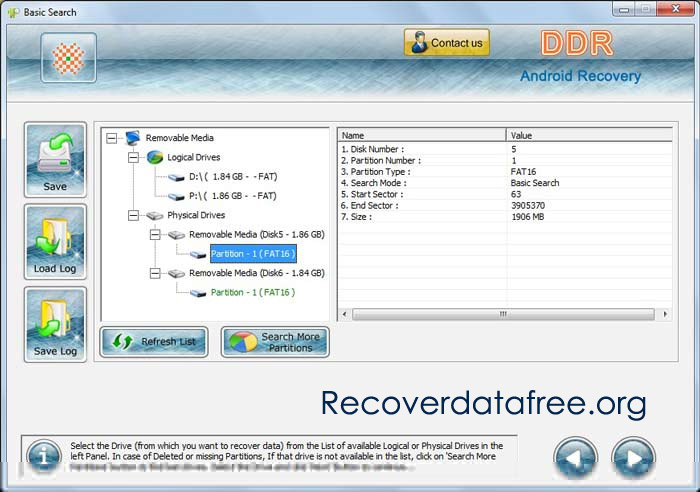Close the Basic Search window
The width and height of the screenshot is (700, 492).
click(x=675, y=9)
